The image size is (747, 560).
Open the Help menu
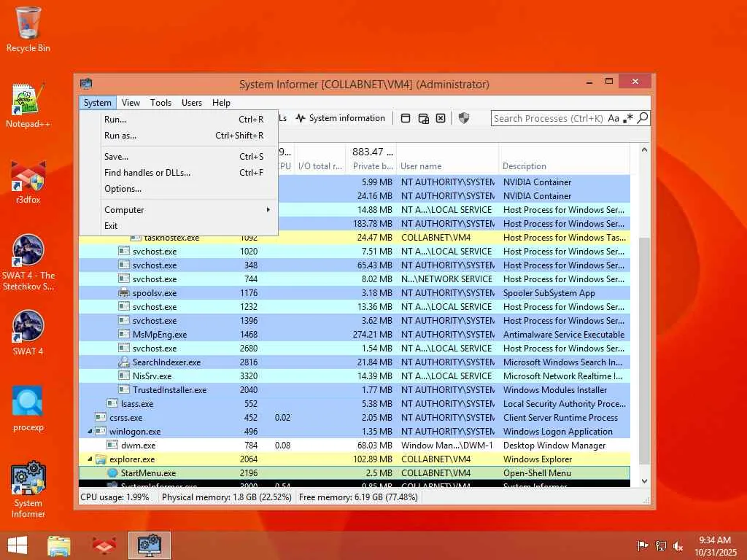click(221, 103)
